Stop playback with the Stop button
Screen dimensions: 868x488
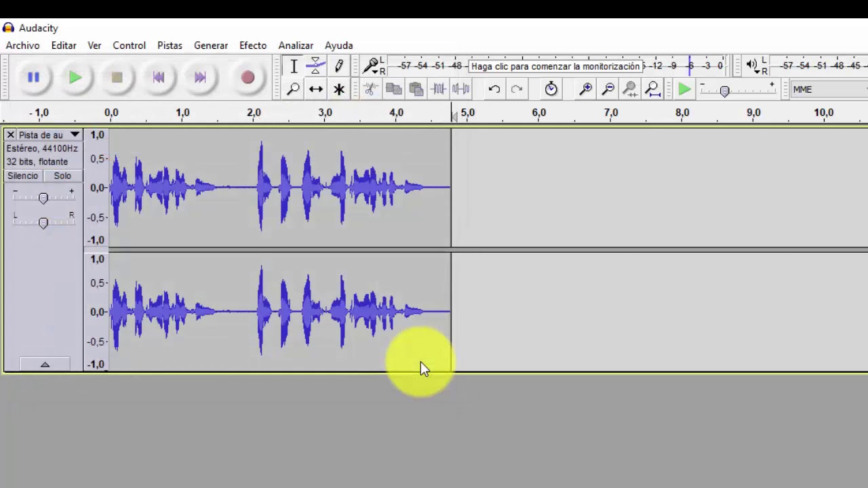[x=117, y=77]
